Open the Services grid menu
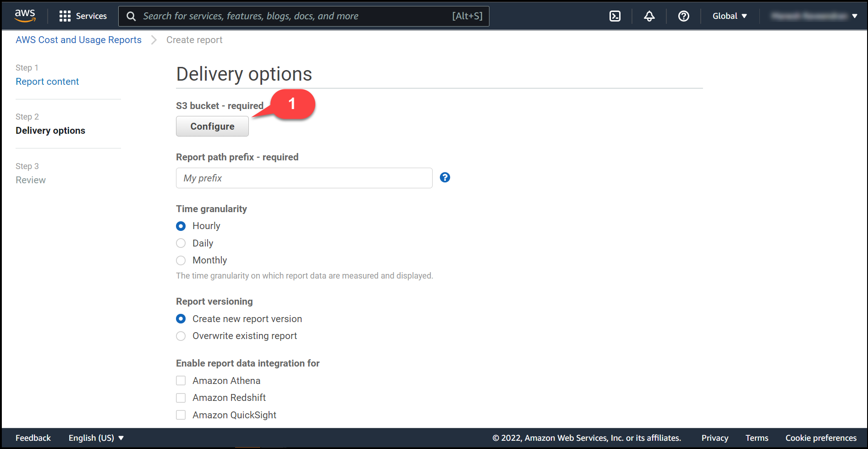 (65, 16)
